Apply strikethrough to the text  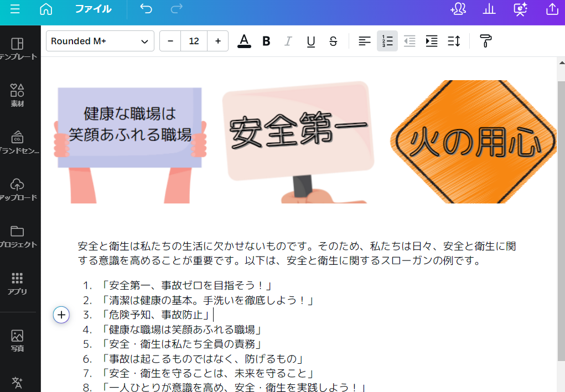coord(333,41)
